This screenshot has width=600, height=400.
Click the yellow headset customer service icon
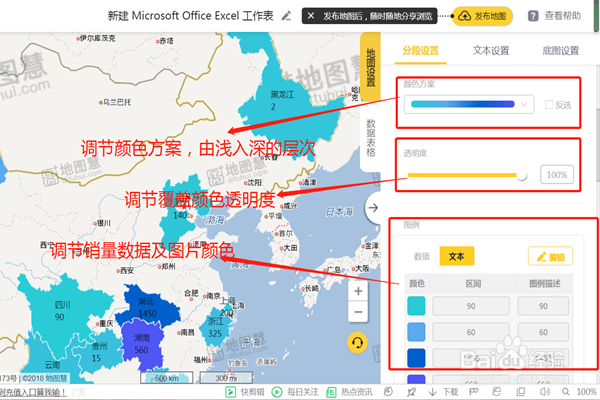click(357, 342)
